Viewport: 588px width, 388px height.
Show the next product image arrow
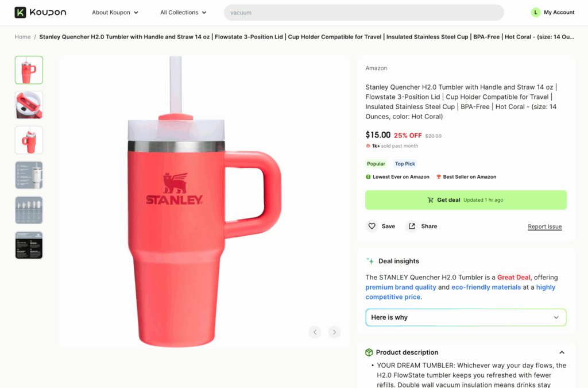334,332
